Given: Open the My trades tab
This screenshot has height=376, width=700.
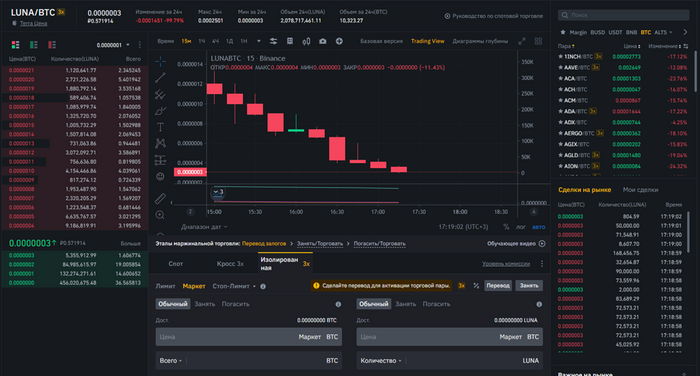Looking at the screenshot, I should pyautogui.click(x=640, y=190).
